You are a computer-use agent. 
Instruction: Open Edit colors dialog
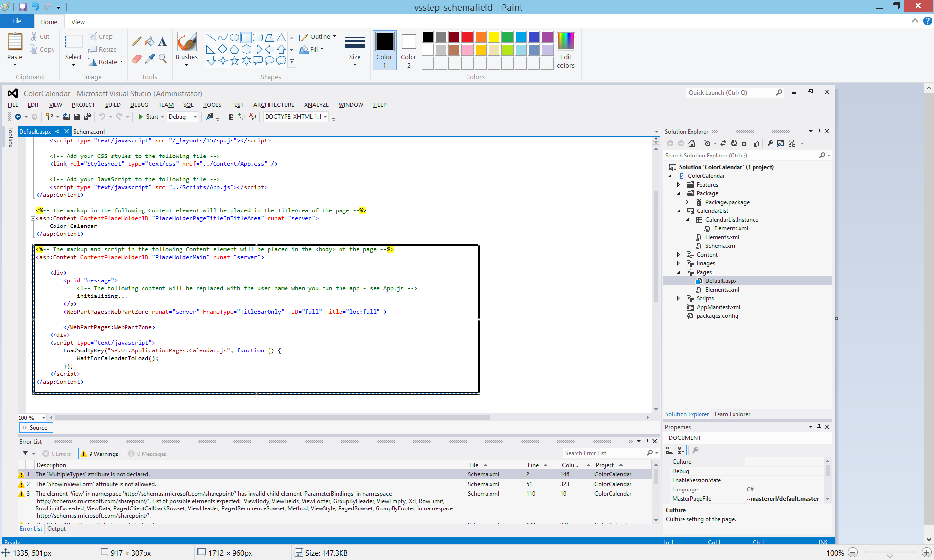click(x=566, y=51)
